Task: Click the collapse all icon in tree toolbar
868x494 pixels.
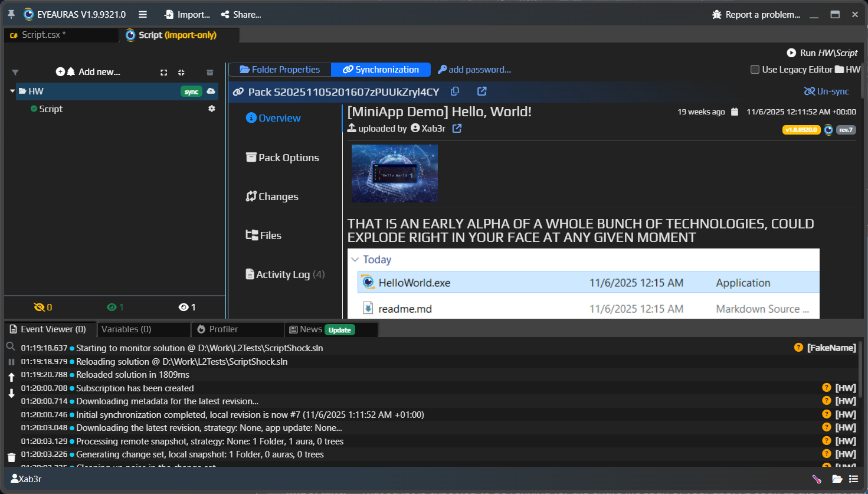Action: click(x=181, y=72)
